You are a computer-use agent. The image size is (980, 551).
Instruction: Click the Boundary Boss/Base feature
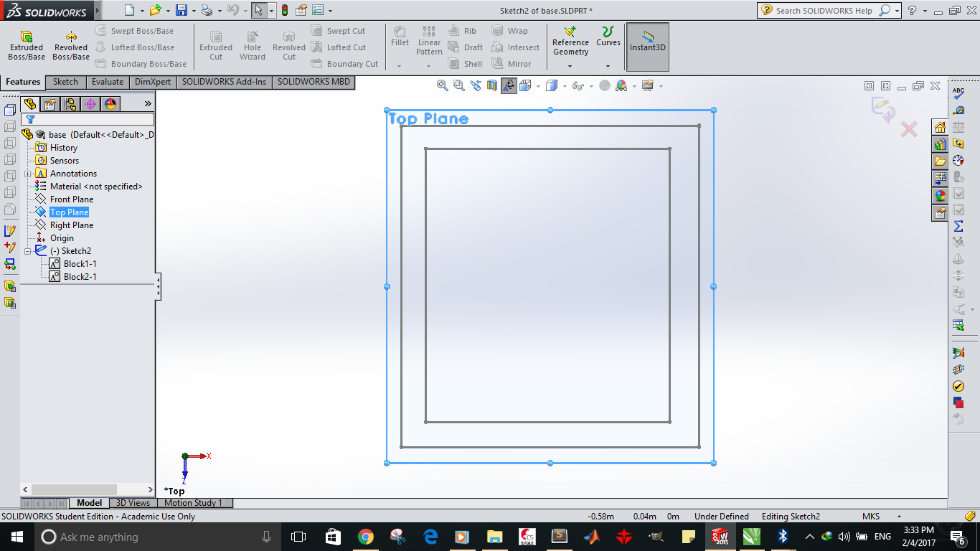coord(141,64)
